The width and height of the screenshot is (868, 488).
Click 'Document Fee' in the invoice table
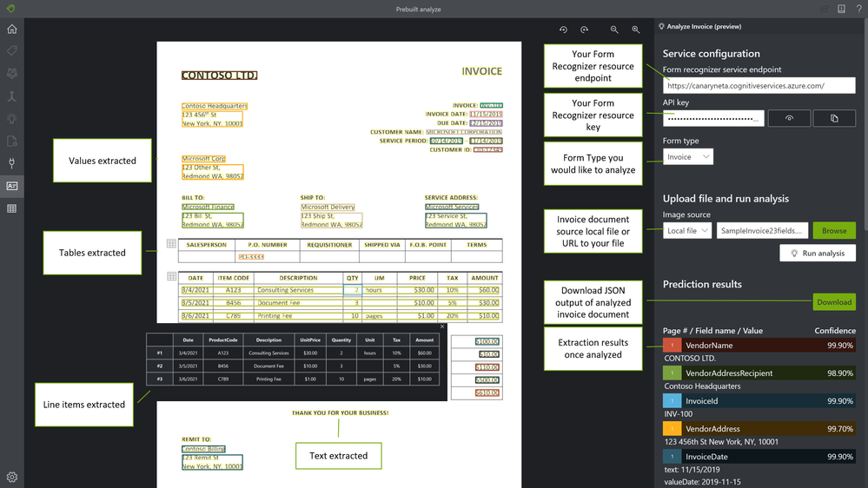pos(278,303)
